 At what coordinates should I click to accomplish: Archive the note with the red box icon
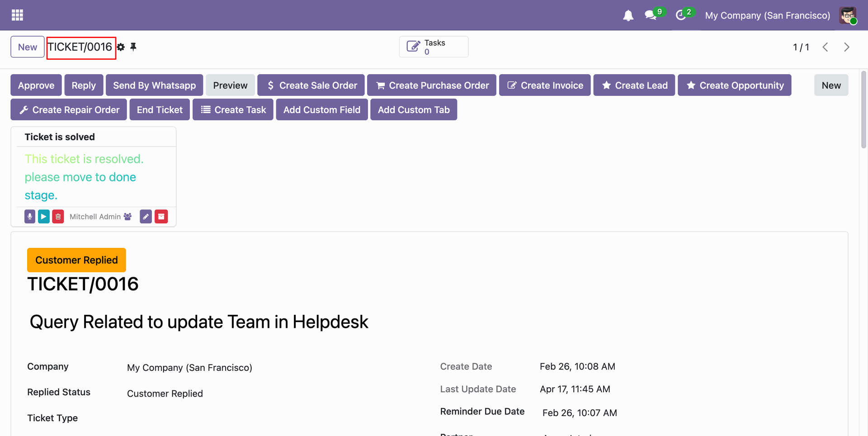click(x=161, y=217)
